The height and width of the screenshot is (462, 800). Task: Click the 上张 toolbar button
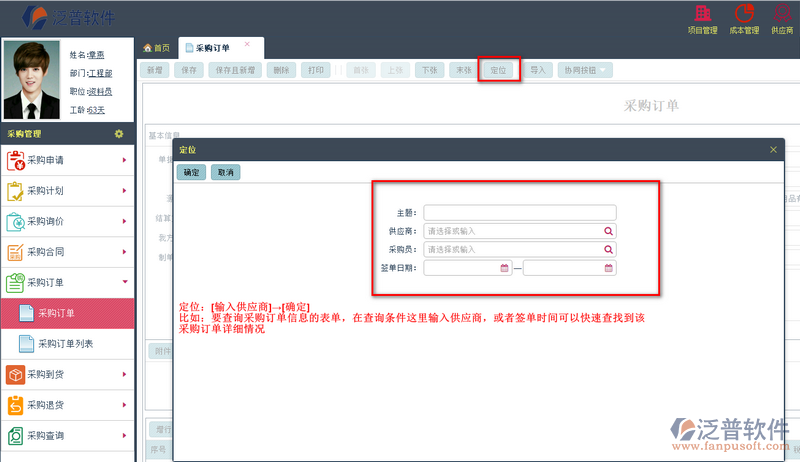[395, 70]
